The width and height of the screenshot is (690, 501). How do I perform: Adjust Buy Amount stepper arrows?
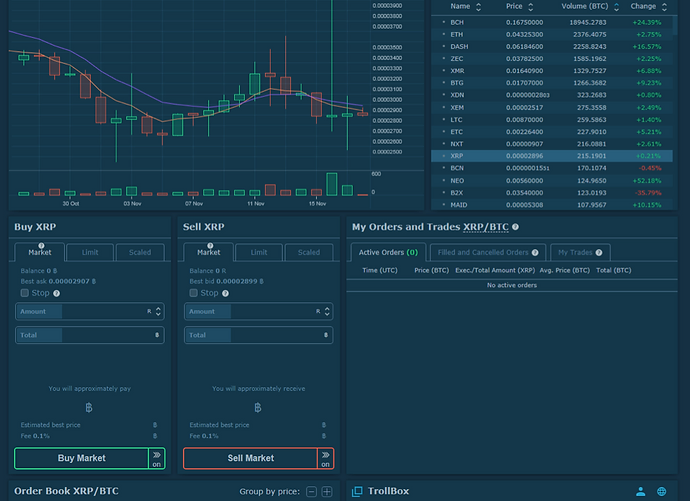(158, 311)
